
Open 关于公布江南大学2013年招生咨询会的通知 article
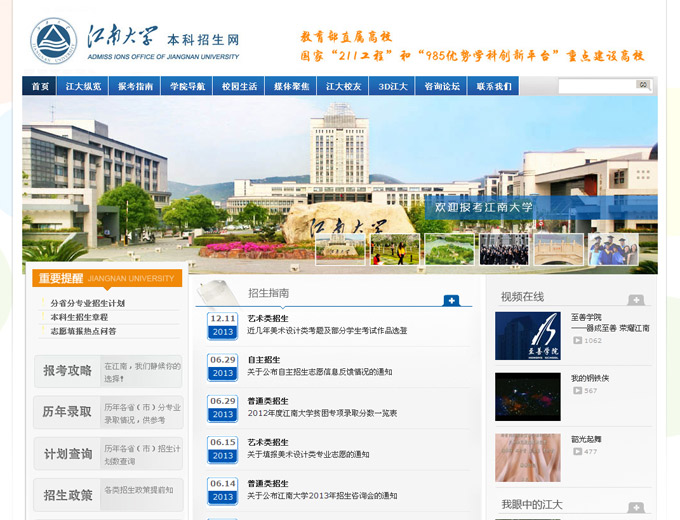(x=322, y=496)
